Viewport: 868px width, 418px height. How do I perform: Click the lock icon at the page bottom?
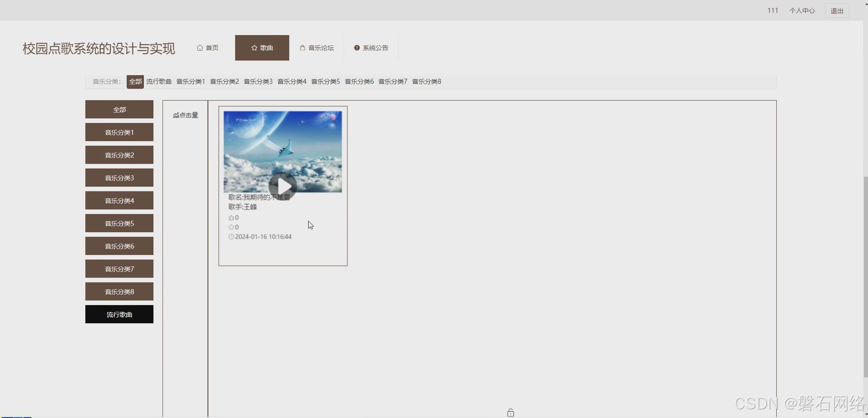[x=510, y=412]
